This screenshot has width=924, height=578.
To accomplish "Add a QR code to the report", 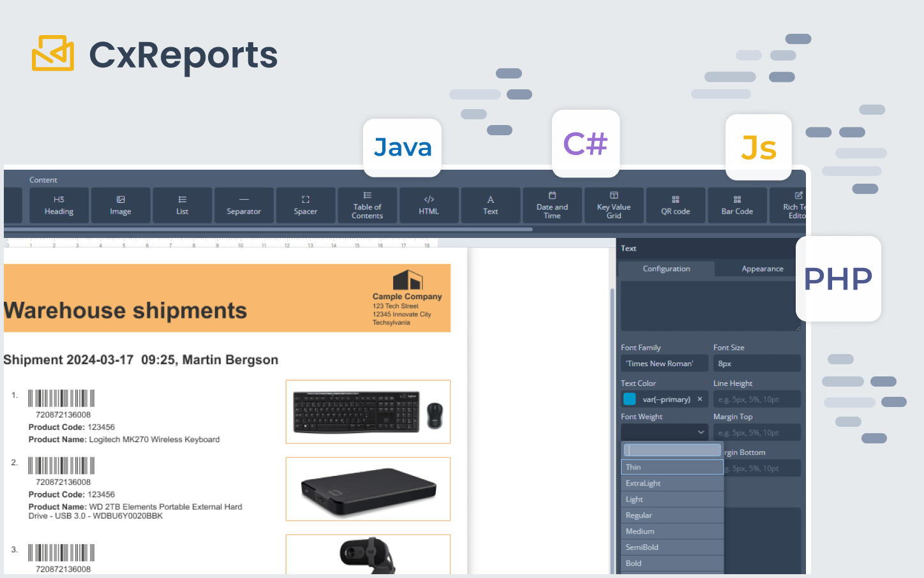I will pyautogui.click(x=675, y=205).
